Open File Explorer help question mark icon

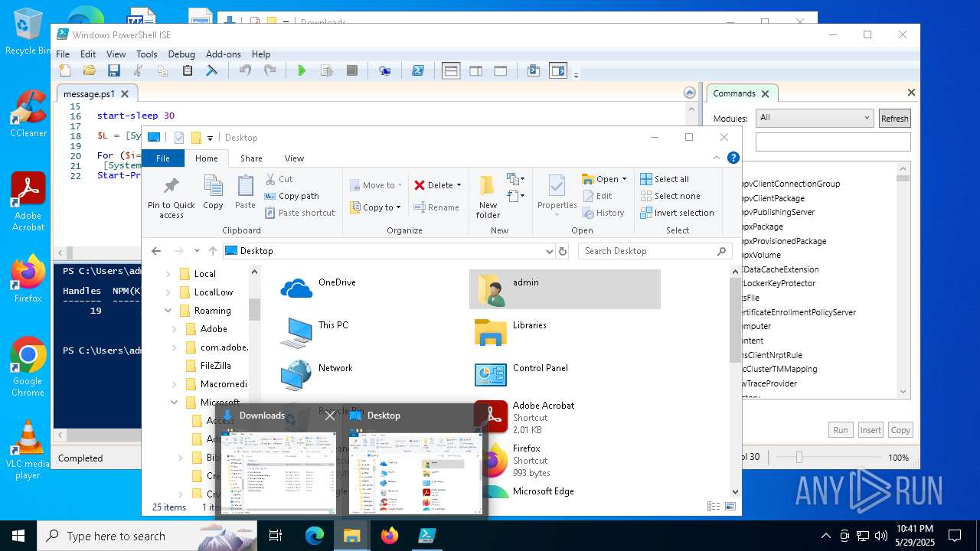[x=733, y=158]
